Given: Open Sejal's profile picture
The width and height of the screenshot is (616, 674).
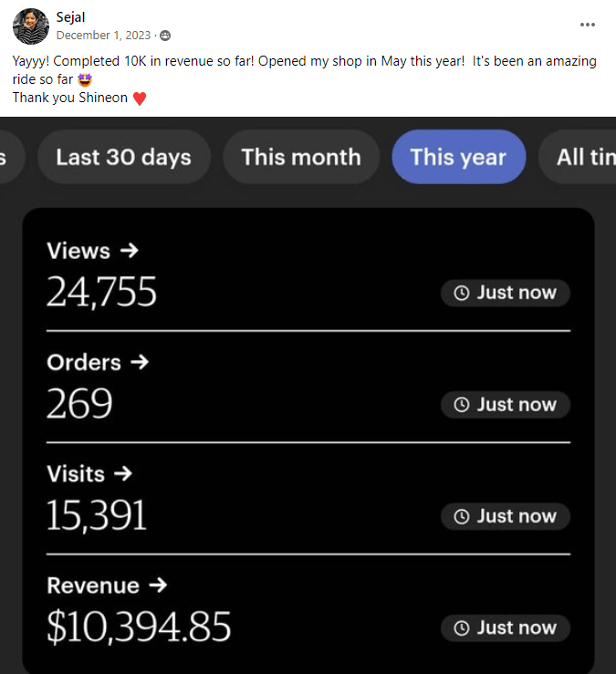Looking at the screenshot, I should 30,26.
